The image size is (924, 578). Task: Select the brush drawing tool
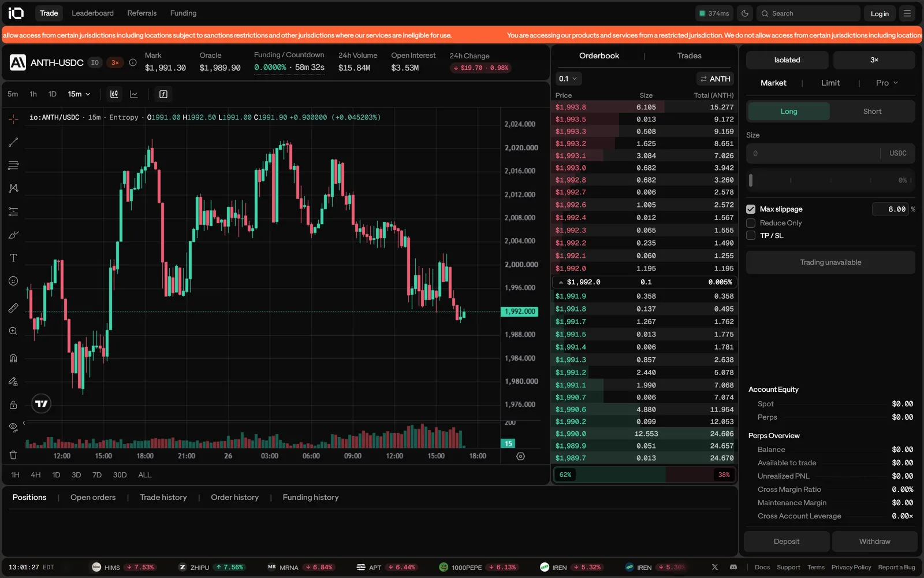[x=13, y=235]
